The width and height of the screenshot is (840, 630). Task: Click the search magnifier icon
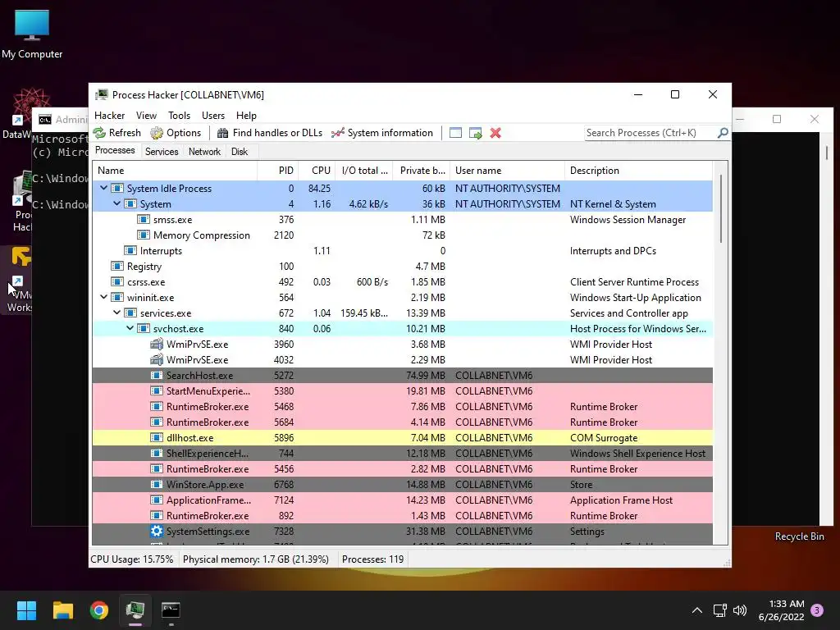(x=723, y=132)
